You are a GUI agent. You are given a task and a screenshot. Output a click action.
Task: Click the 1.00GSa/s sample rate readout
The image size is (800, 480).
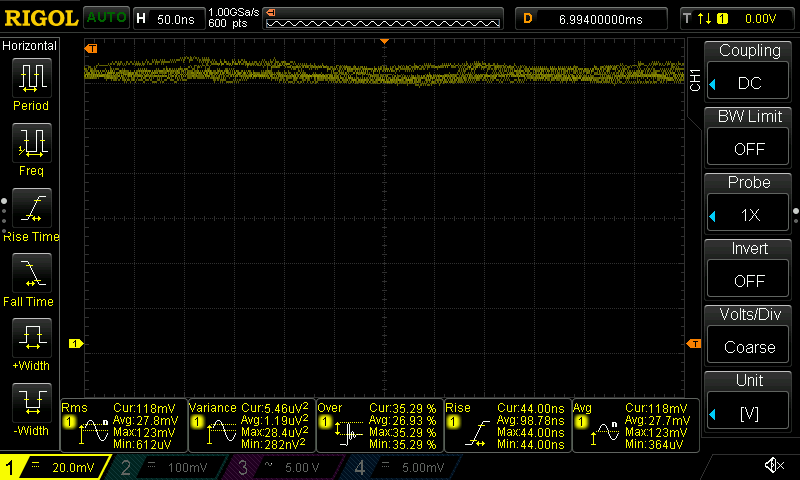coord(233,12)
